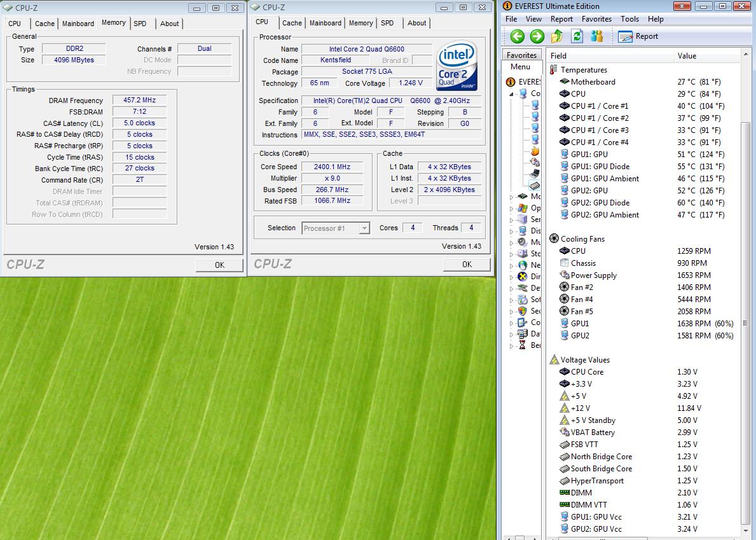
Task: Select the flame Overclock icon in tree
Action: click(x=535, y=151)
